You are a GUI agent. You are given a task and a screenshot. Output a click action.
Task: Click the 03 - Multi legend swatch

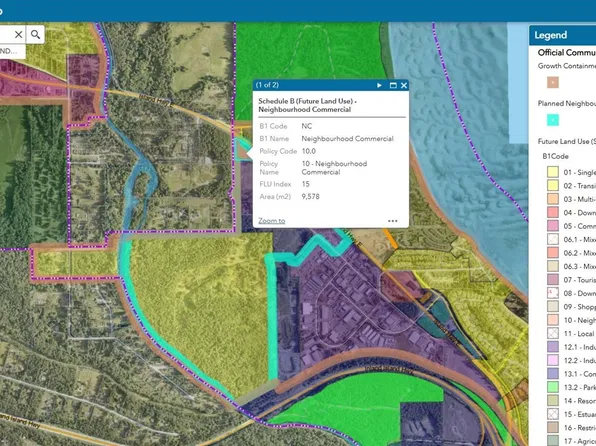click(553, 198)
